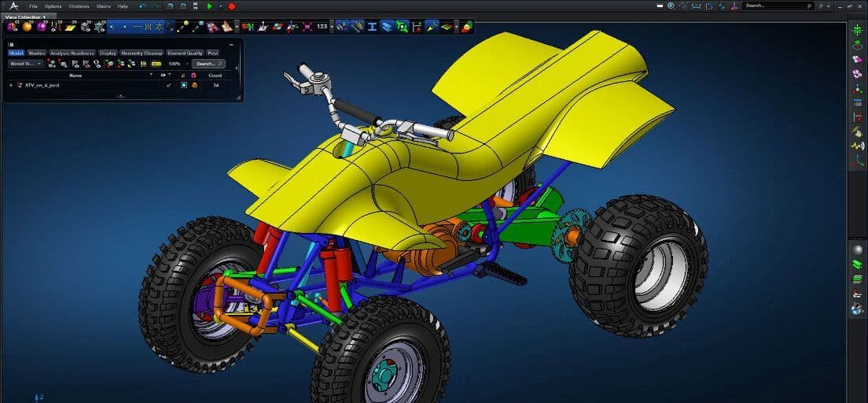Click the I-beam section icon

(373, 26)
